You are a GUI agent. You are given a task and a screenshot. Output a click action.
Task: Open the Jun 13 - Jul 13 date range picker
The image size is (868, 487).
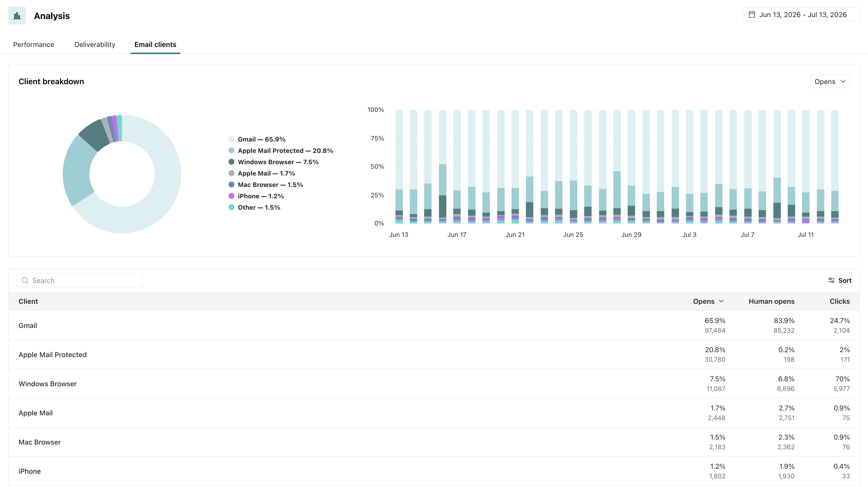801,15
